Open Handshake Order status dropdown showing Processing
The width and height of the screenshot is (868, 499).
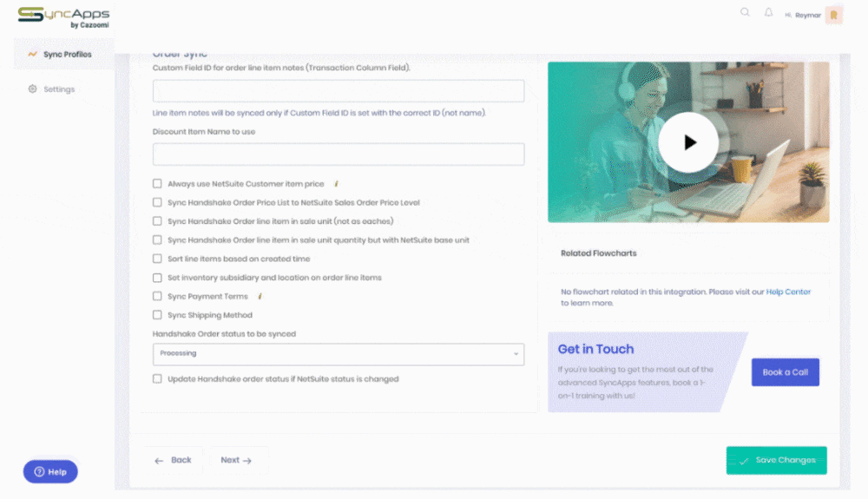(339, 354)
